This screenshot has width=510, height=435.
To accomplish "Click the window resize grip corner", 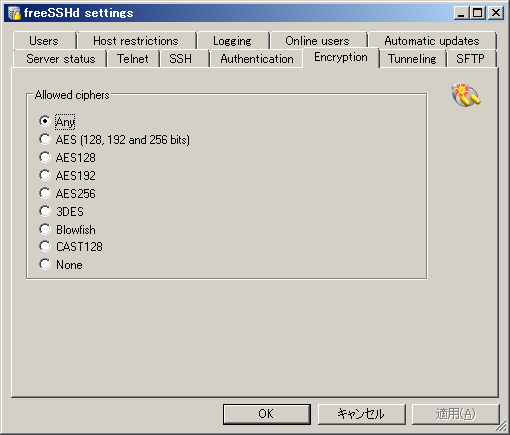I will pos(501,426).
